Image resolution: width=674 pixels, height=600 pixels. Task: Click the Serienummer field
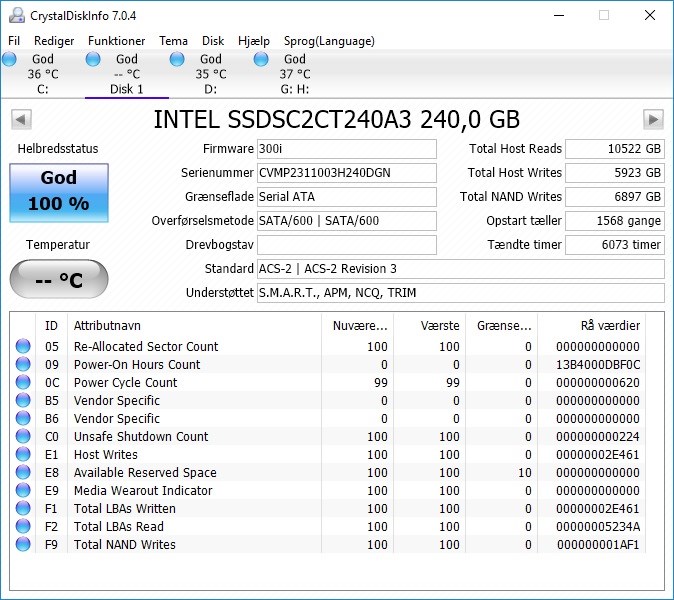tap(347, 173)
